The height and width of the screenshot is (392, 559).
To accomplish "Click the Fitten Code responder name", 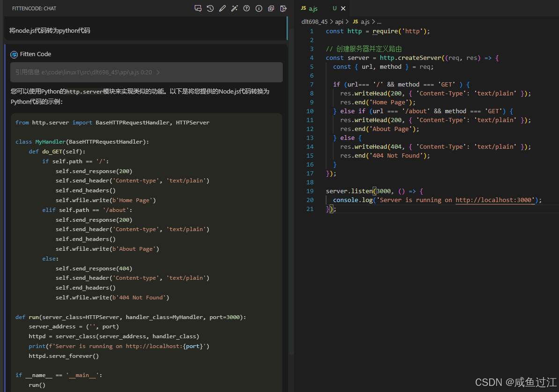I will click(x=36, y=54).
